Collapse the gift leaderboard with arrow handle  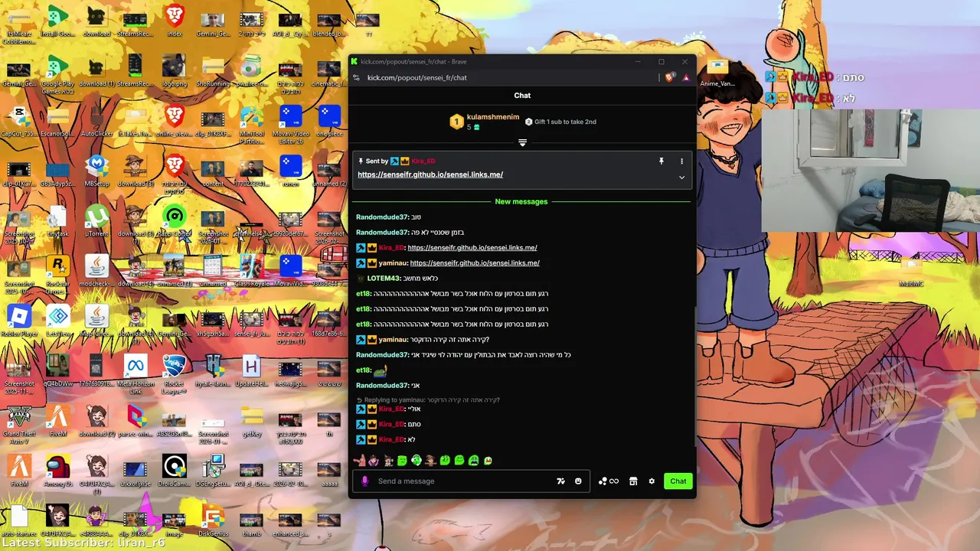click(x=522, y=143)
